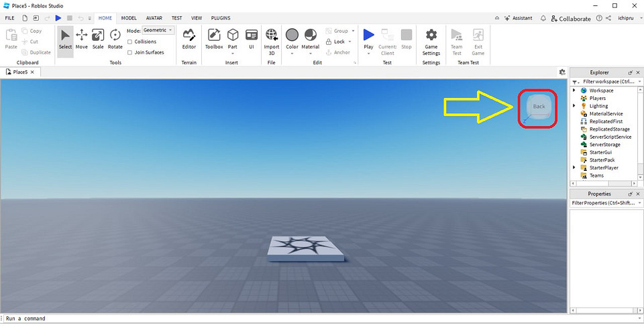Image resolution: width=644 pixels, height=335 pixels.
Task: Switch to the MODEL ribbon tab
Action: (x=129, y=18)
